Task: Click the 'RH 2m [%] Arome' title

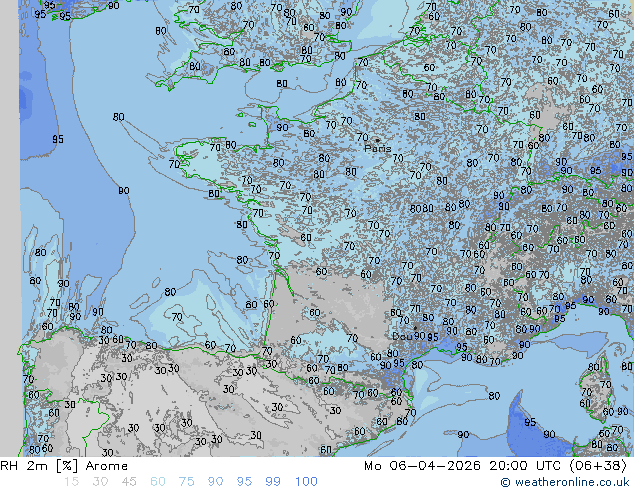Action: click(x=64, y=466)
